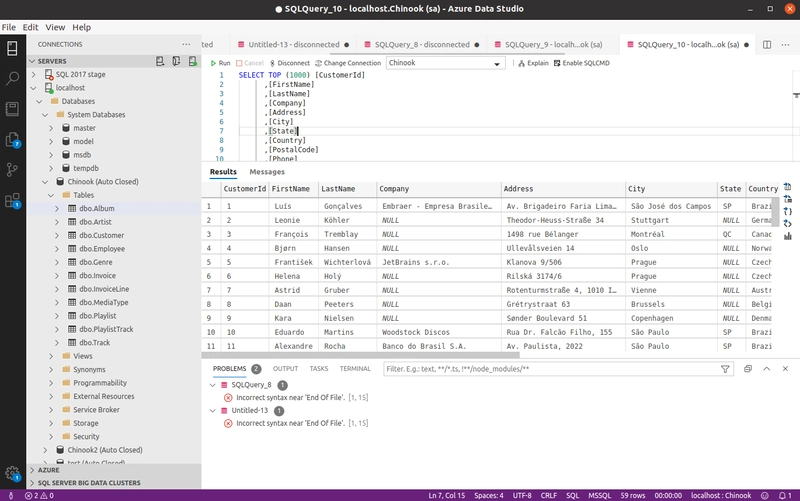This screenshot has width=800, height=501.
Task: Expand the SQL 2017 stage server
Action: pos(34,74)
